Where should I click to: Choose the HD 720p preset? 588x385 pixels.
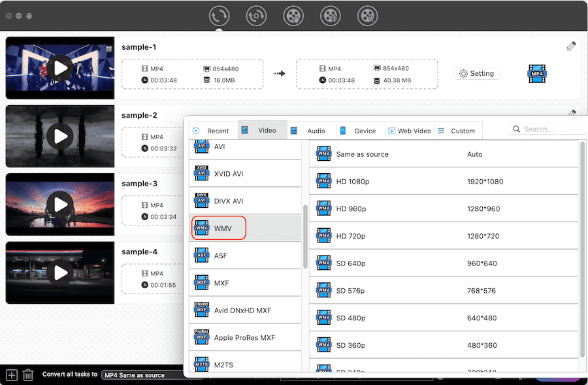(x=444, y=236)
